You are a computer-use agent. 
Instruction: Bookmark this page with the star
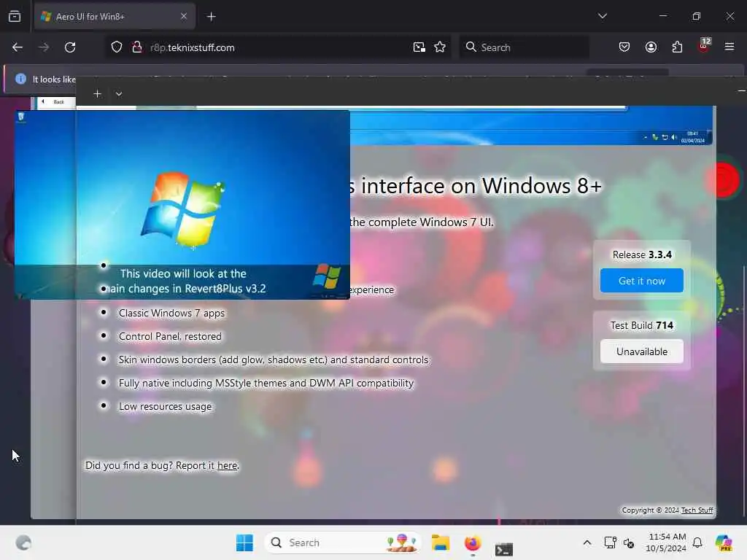[440, 47]
